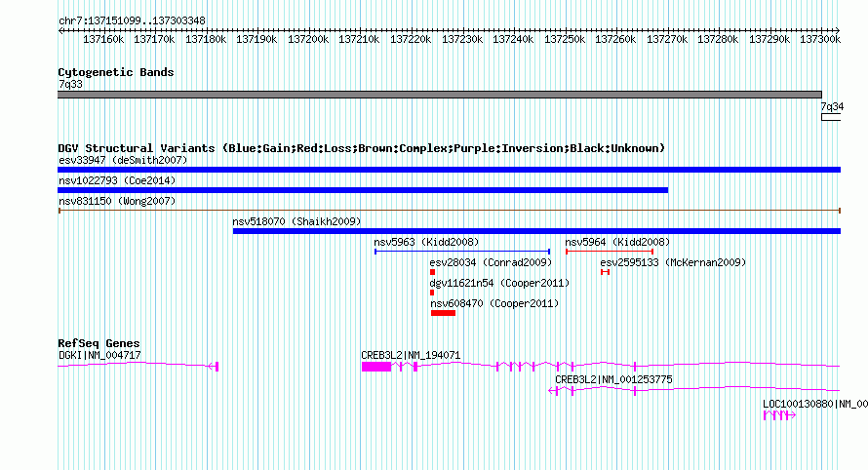Click the nsv5963 (Kidd2008) blue interval
The height and width of the screenshot is (470, 868).
click(462, 252)
